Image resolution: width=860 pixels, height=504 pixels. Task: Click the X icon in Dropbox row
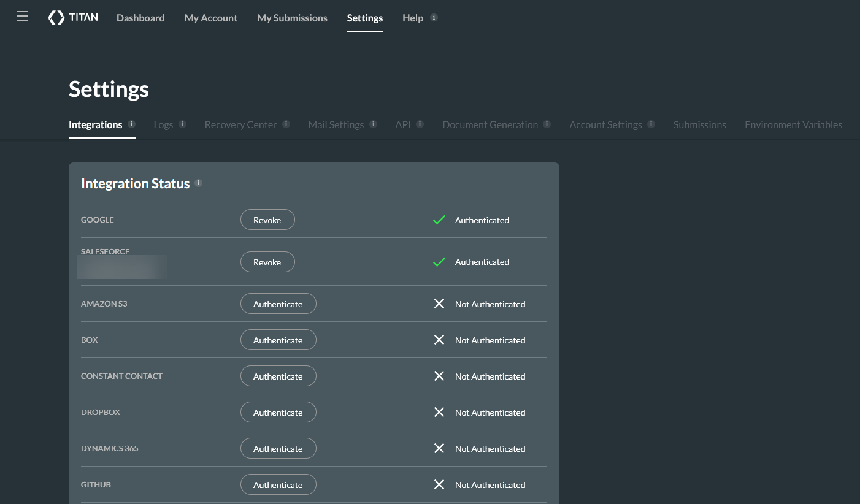tap(439, 412)
